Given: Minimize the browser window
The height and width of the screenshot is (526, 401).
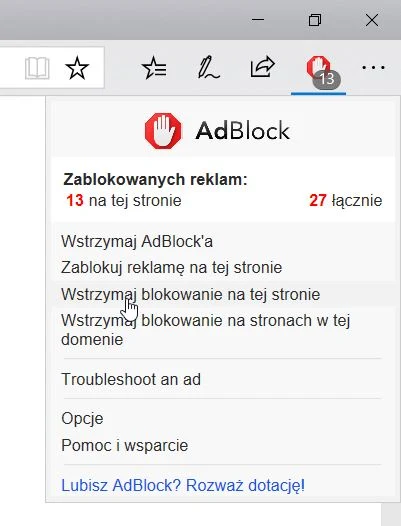Looking at the screenshot, I should click(258, 20).
